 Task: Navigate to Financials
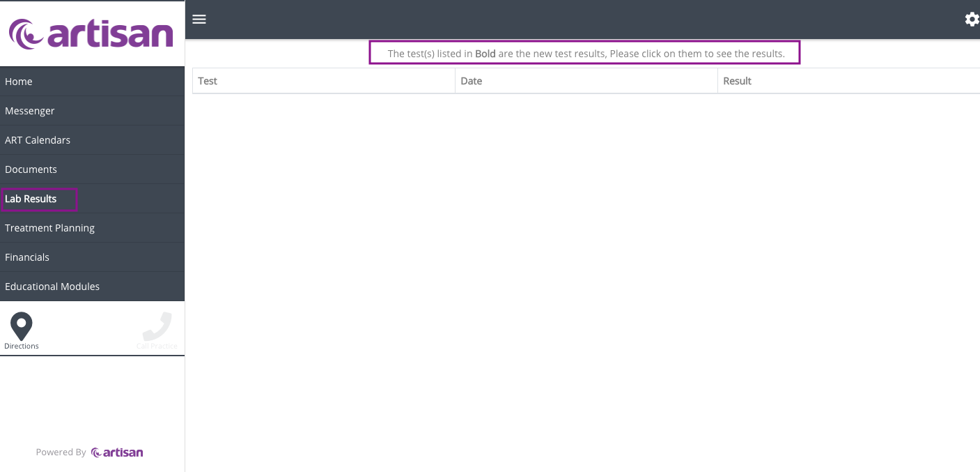pyautogui.click(x=27, y=257)
